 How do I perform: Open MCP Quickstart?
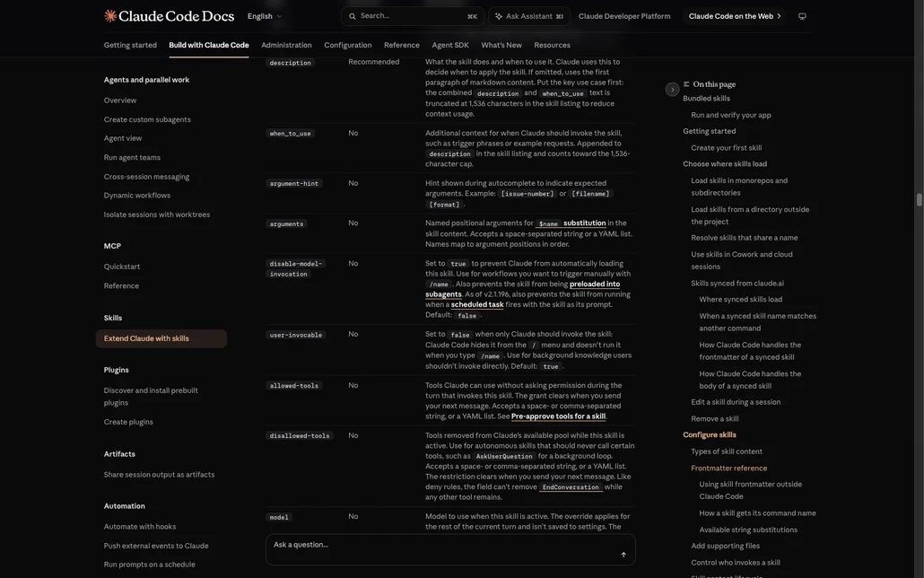pyautogui.click(x=122, y=267)
